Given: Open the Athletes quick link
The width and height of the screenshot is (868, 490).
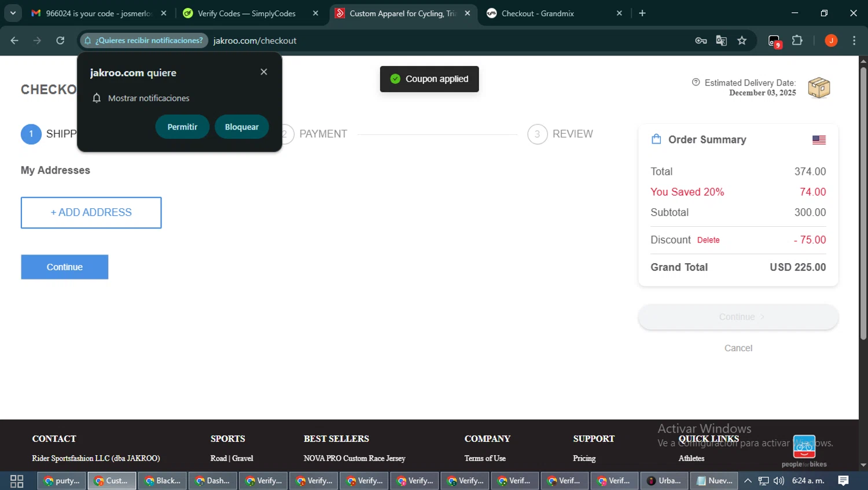Looking at the screenshot, I should point(692,458).
